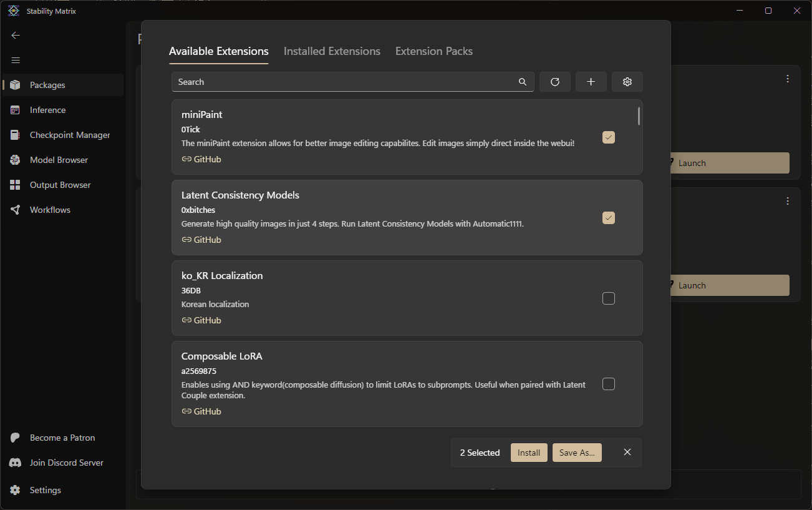Viewport: 812px width, 510px height.
Task: Click the Inference sidebar icon
Action: pos(16,110)
